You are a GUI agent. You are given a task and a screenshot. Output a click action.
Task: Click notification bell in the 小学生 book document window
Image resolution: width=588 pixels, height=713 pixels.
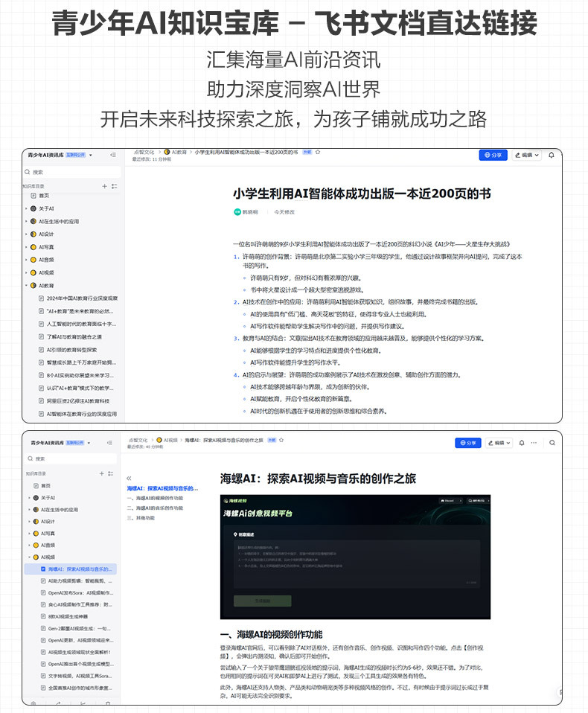point(552,155)
